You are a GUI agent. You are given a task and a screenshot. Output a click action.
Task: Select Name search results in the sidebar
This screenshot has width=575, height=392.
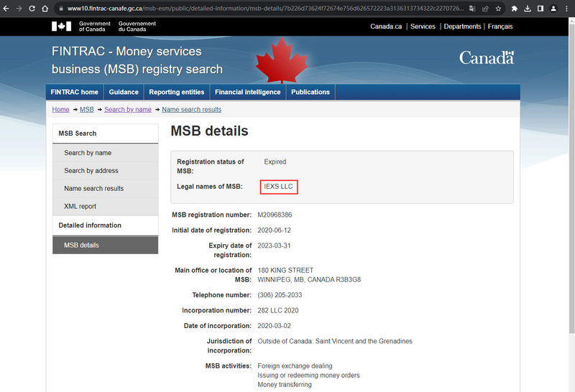point(105,188)
